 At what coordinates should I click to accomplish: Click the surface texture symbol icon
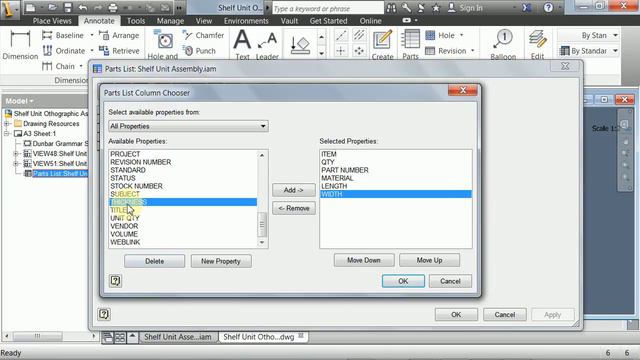pos(300,45)
